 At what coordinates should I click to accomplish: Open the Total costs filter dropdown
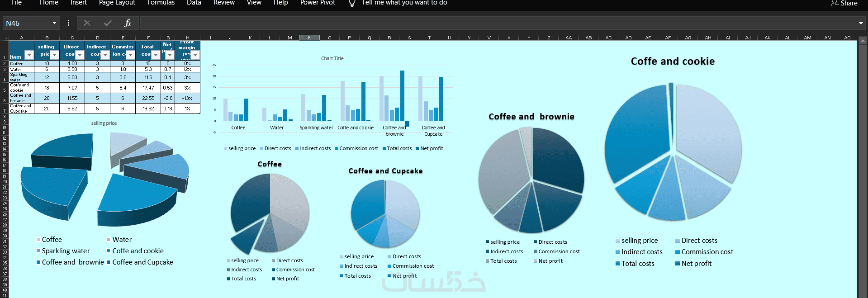pyautogui.click(x=156, y=55)
